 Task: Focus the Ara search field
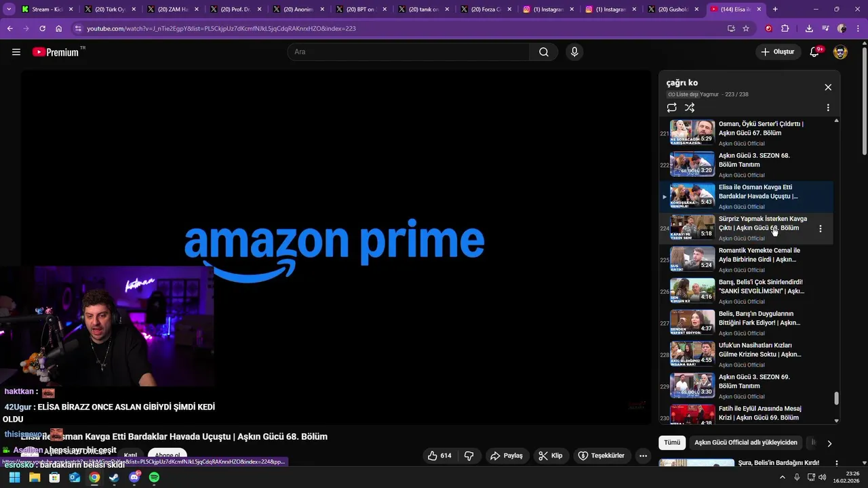tap(409, 52)
